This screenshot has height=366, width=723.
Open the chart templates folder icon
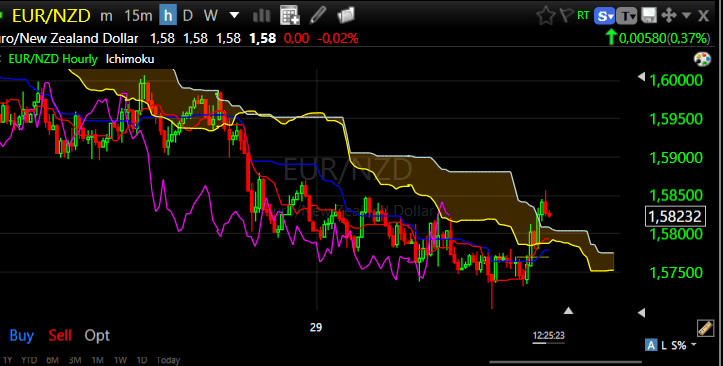pyautogui.click(x=345, y=16)
